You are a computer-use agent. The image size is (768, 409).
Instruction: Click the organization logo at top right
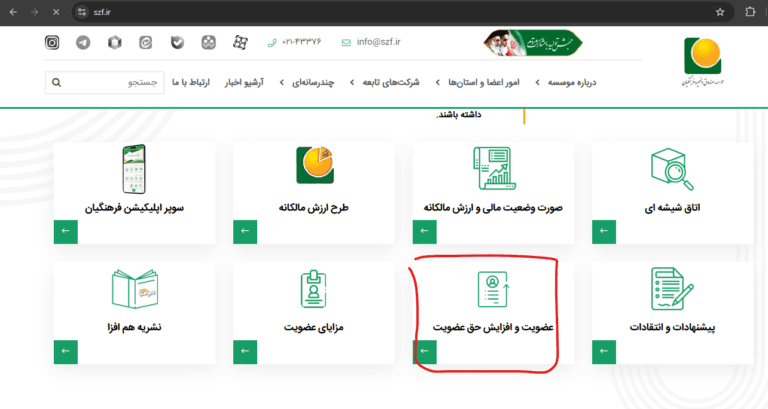point(703,62)
